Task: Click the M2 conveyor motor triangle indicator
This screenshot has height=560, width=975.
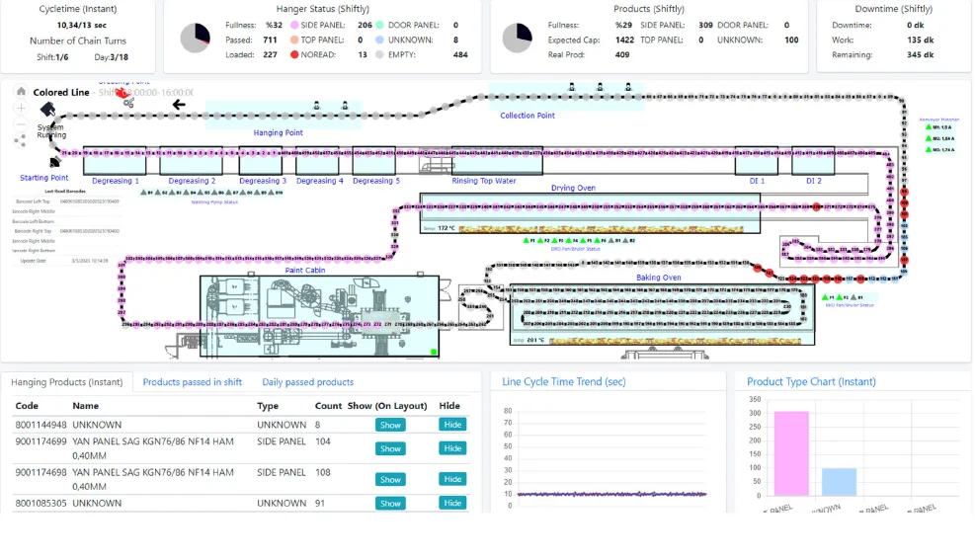Action: [x=929, y=138]
